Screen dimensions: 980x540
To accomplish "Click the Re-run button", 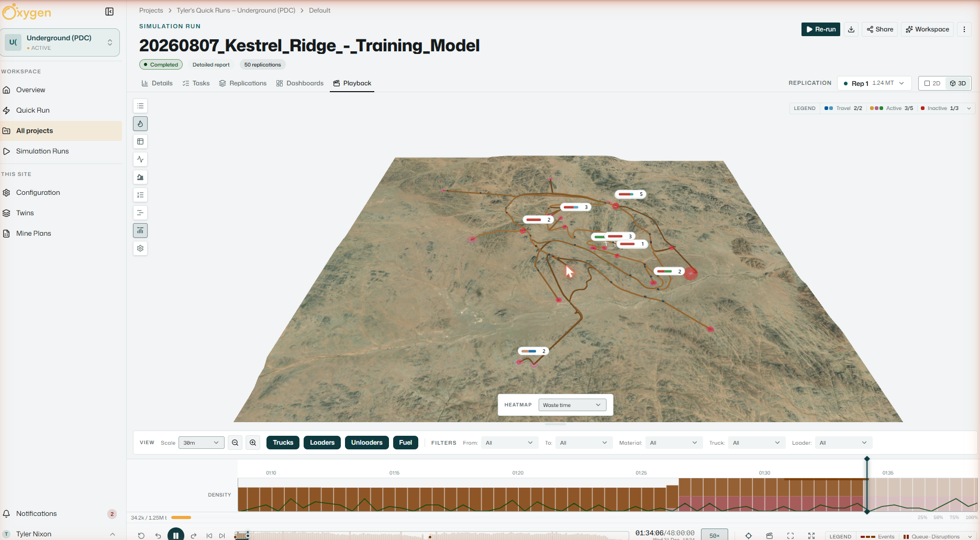I will point(821,29).
